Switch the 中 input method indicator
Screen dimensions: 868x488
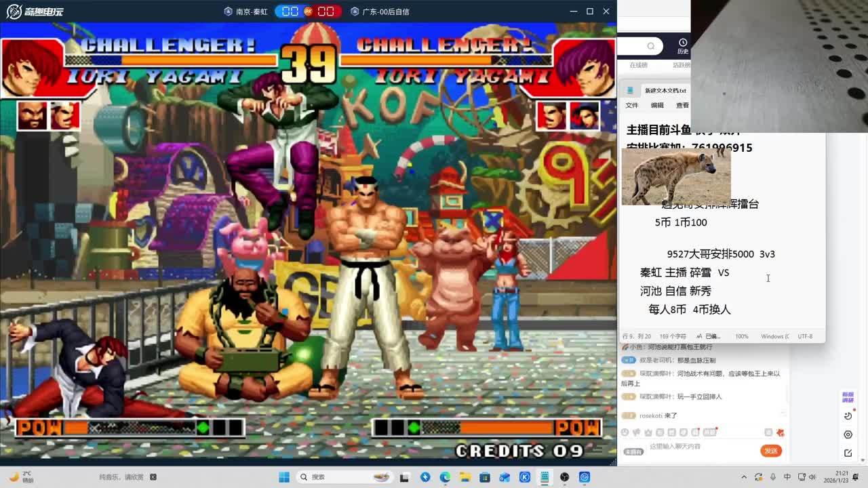click(x=787, y=477)
